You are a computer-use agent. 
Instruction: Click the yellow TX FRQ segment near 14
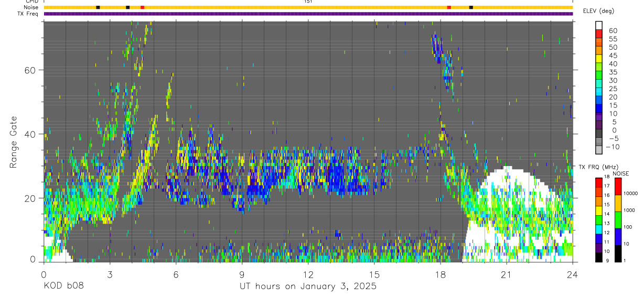click(x=599, y=211)
